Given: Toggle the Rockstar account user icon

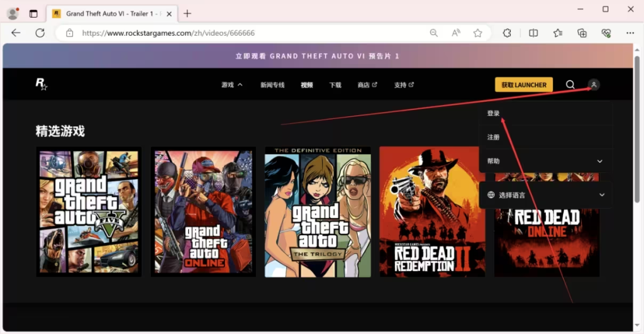Looking at the screenshot, I should click(594, 85).
